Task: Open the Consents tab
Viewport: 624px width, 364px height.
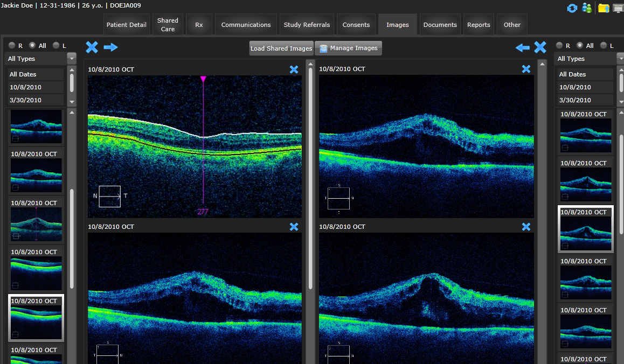Action: pyautogui.click(x=356, y=25)
